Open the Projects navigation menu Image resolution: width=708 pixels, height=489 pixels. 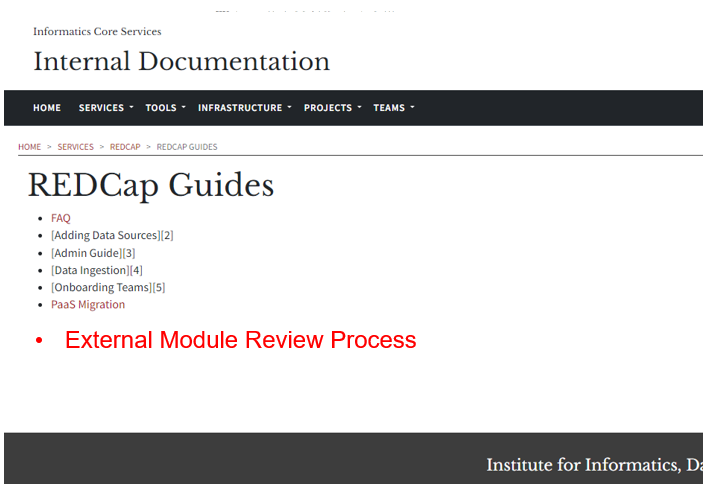(328, 108)
